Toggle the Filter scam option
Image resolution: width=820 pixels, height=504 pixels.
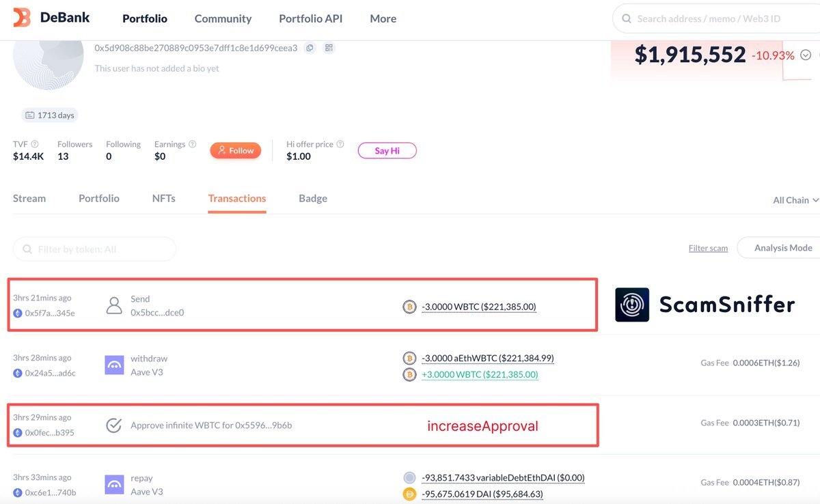[x=708, y=248]
